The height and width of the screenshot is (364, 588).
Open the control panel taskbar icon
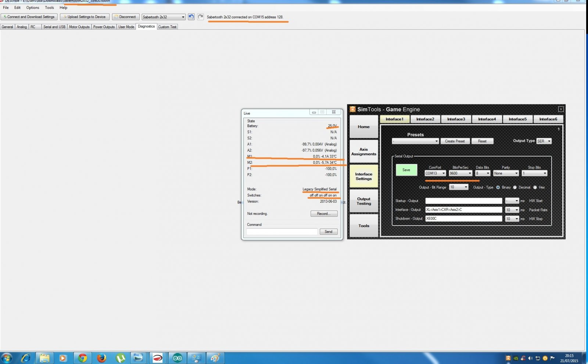click(196, 358)
